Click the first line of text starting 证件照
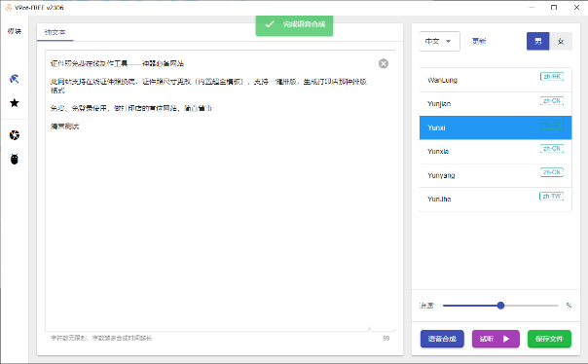This screenshot has height=364, width=588. coord(117,63)
